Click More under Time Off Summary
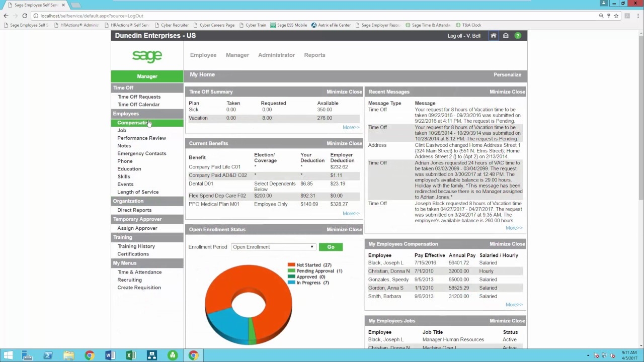 click(350, 127)
